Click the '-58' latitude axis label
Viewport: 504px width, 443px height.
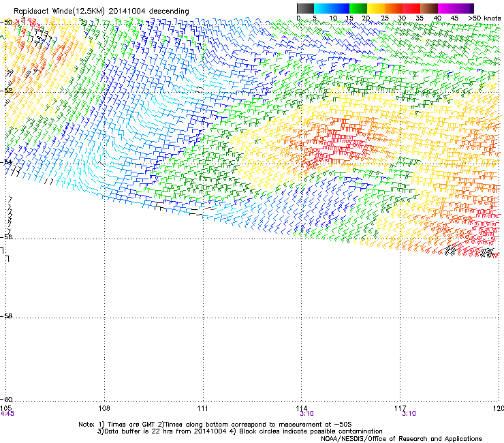coord(6,316)
